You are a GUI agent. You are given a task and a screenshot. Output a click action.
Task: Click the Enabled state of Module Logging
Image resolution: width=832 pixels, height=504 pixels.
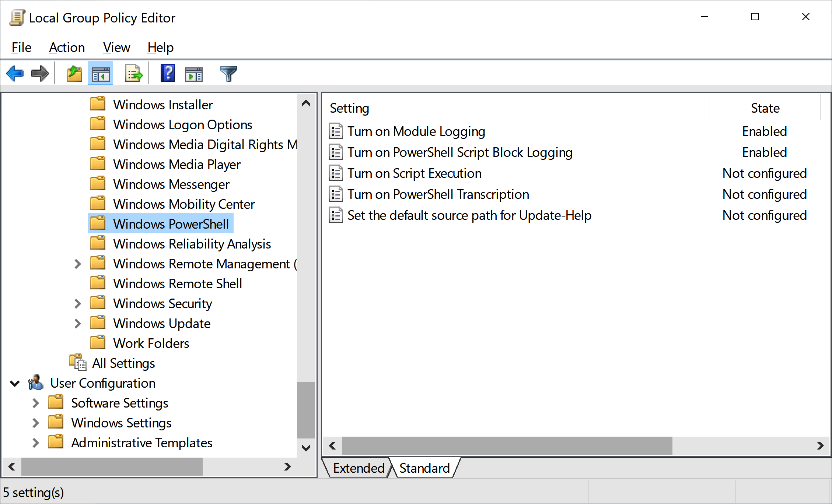pos(765,131)
